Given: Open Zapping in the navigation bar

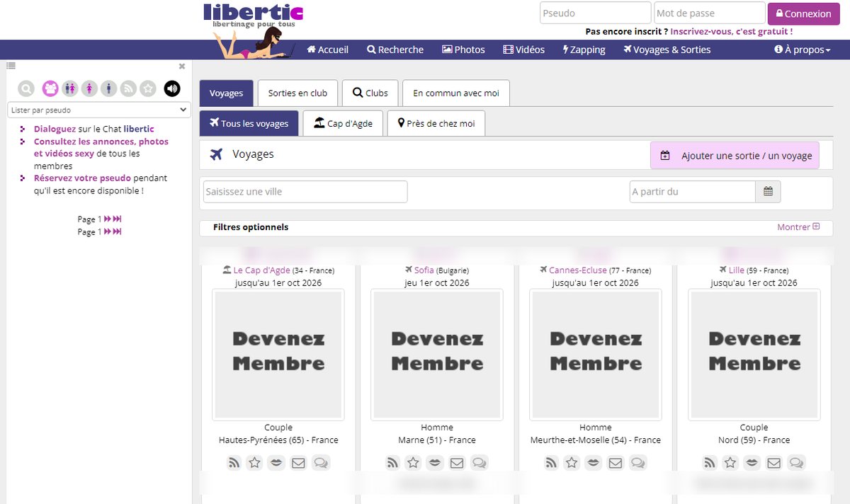Looking at the screenshot, I should pos(584,50).
